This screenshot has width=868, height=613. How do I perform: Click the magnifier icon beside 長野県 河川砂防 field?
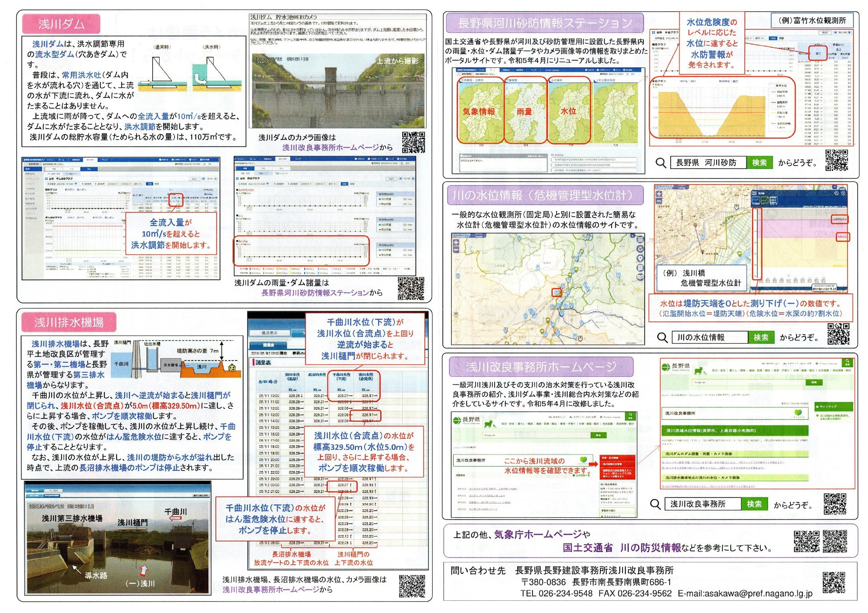[x=660, y=163]
